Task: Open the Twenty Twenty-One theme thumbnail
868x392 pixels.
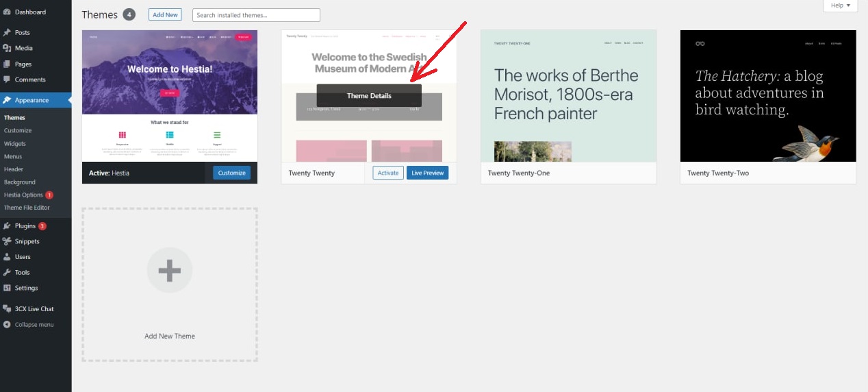Action: point(569,96)
